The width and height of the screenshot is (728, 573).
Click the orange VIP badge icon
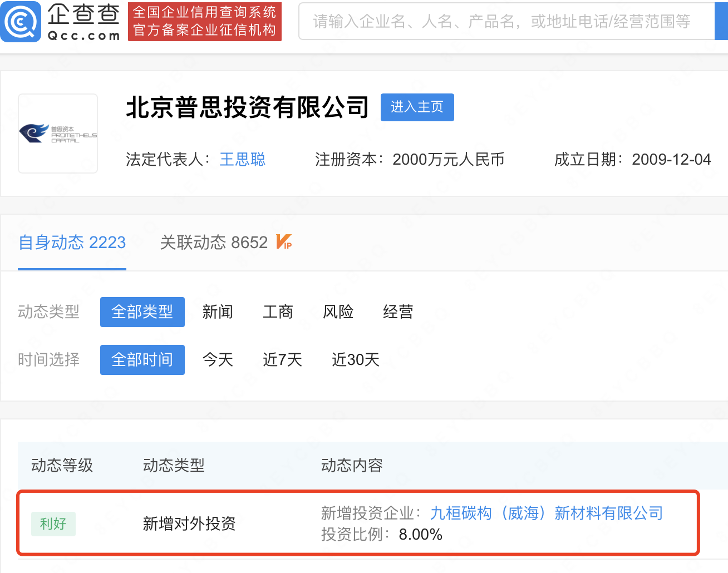click(x=284, y=242)
